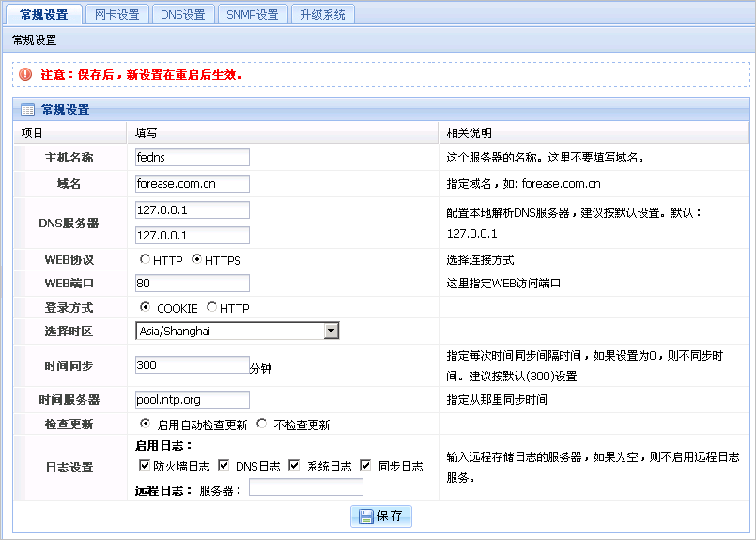Image resolution: width=756 pixels, height=540 pixels.
Task: Choose HTTP login method radio
Action: pyautogui.click(x=211, y=307)
